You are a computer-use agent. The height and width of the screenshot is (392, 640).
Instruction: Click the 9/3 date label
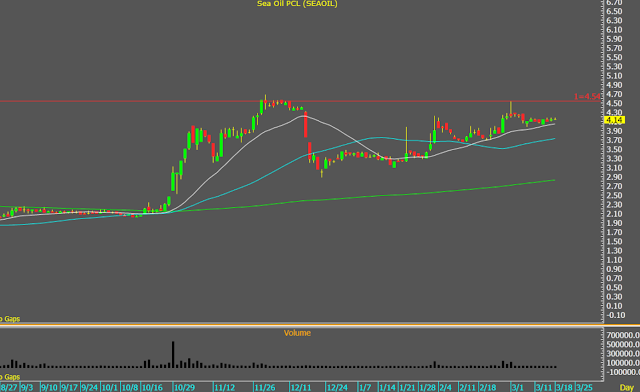pos(27,387)
